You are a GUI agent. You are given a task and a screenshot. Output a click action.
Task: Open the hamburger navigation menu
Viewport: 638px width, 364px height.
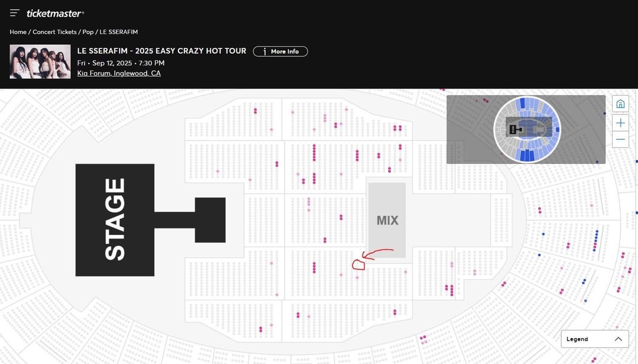(x=15, y=13)
